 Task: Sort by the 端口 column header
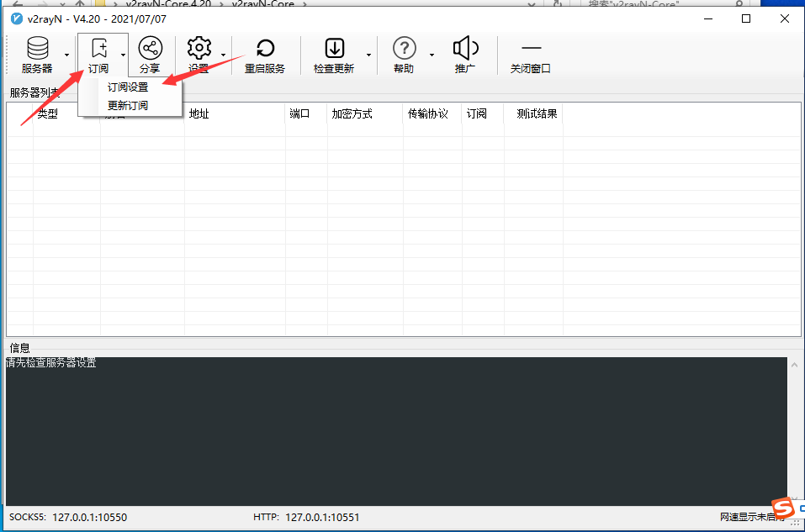[x=306, y=114]
